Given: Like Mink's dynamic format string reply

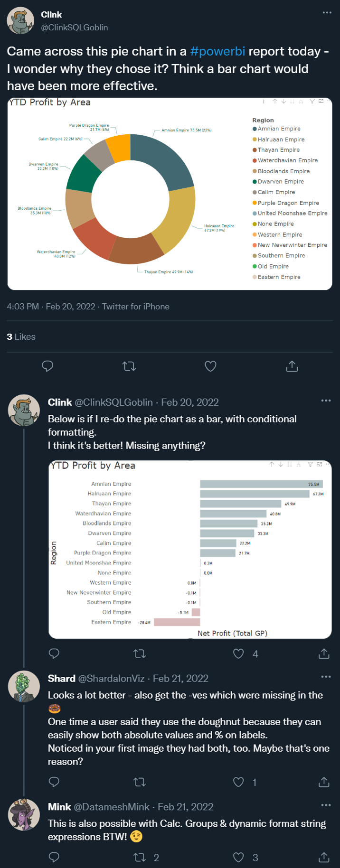Looking at the screenshot, I should pyautogui.click(x=238, y=857).
